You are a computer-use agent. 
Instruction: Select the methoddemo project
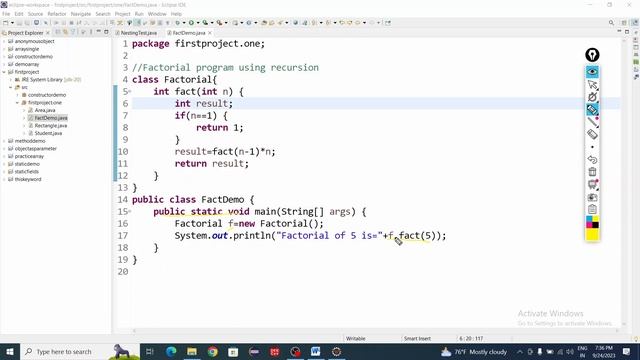[27, 141]
